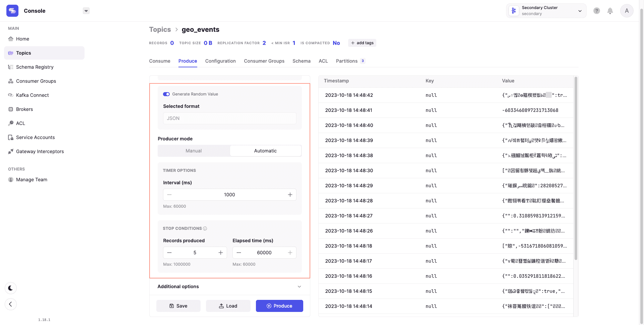The width and height of the screenshot is (644, 325).
Task: Select Automatic producer mode
Action: click(x=265, y=151)
